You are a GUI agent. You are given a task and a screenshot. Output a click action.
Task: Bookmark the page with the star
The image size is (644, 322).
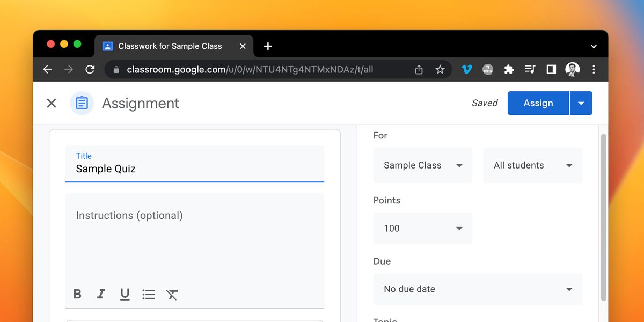(x=440, y=69)
